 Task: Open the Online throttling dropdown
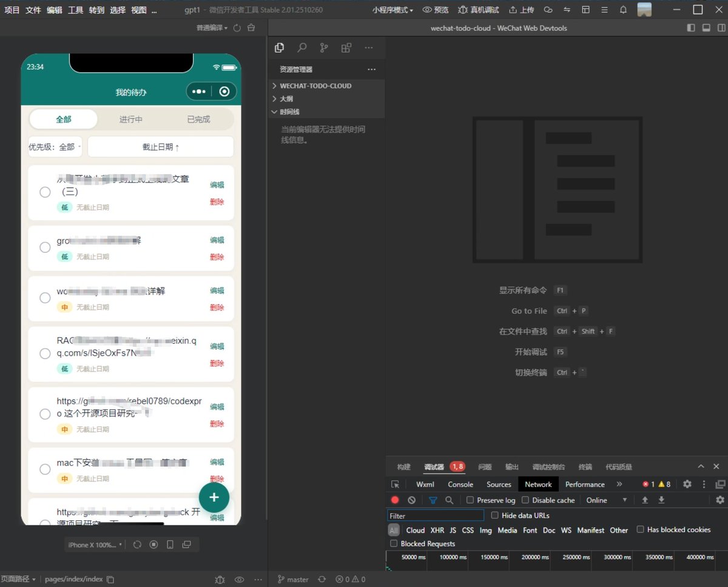pyautogui.click(x=607, y=500)
